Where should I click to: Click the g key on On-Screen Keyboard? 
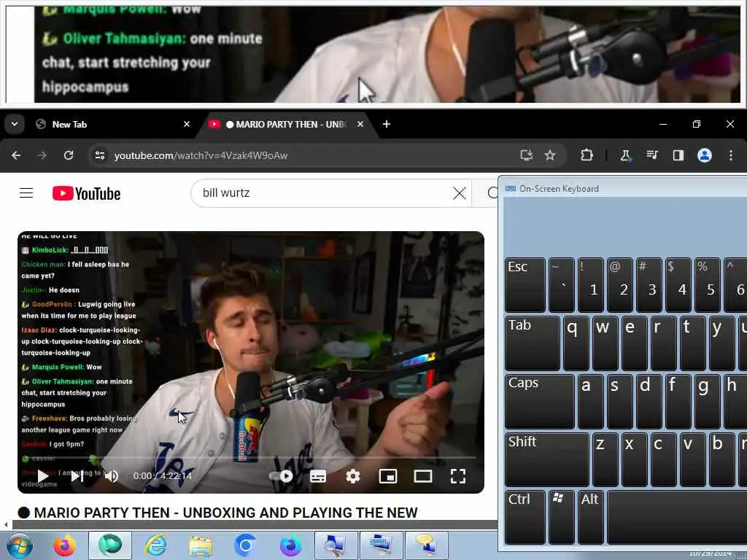click(x=707, y=402)
